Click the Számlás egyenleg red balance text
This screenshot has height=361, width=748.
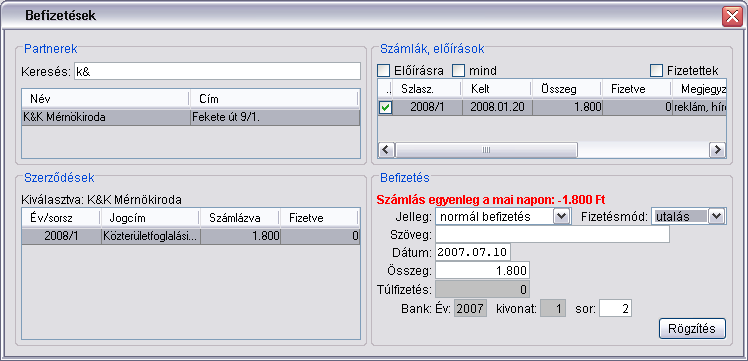491,199
